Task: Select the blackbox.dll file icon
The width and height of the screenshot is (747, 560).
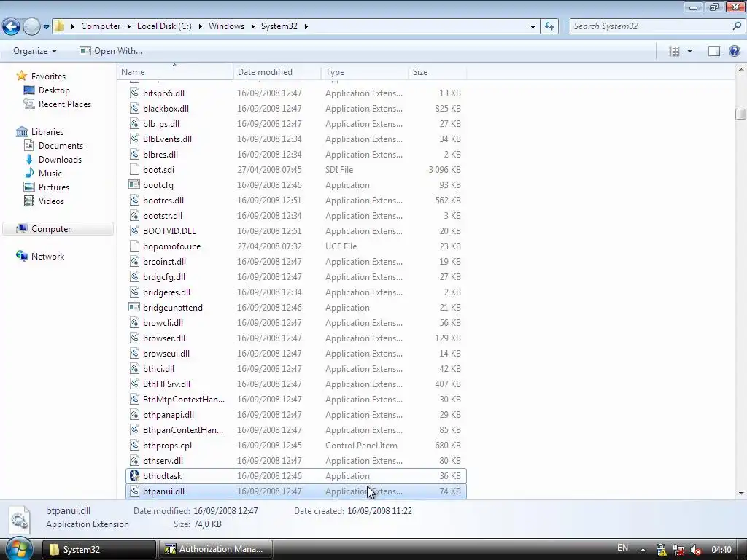Action: pos(135,108)
